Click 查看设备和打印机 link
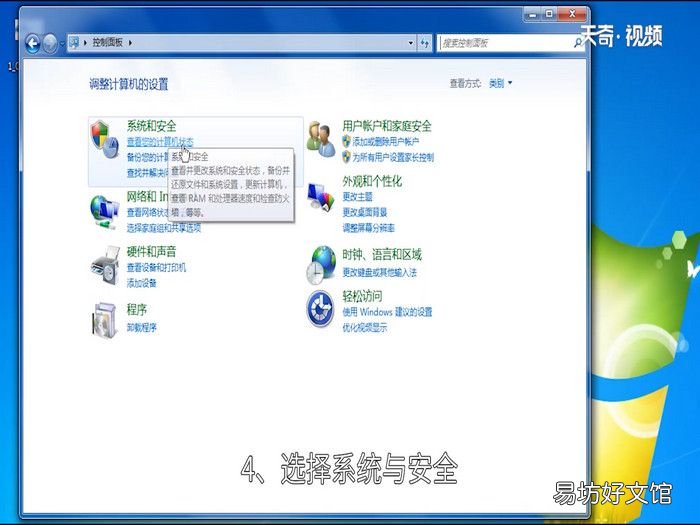Screen dimensions: 700x525 156,267
